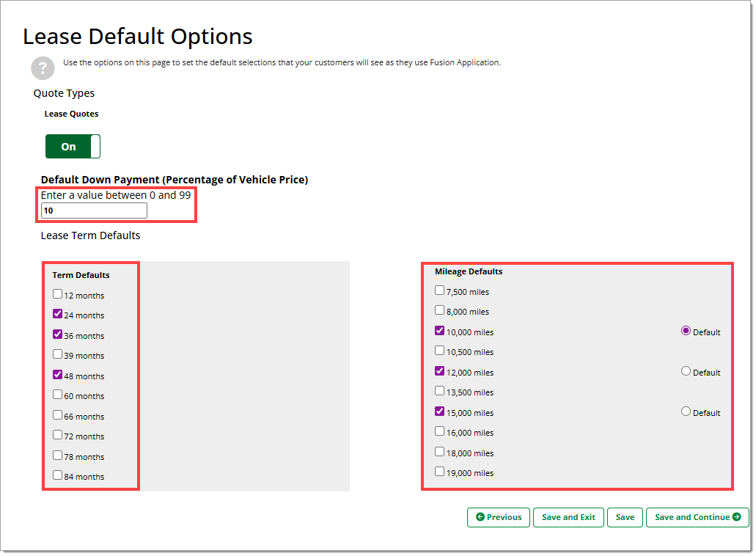Check the 7,500 miles mileage option
This screenshot has width=756, height=556.
click(440, 291)
